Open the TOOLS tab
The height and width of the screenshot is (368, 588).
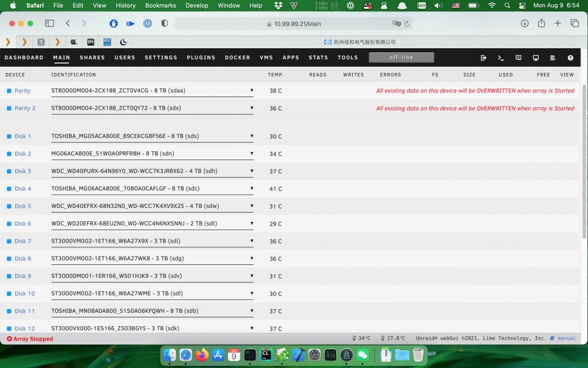click(x=348, y=58)
